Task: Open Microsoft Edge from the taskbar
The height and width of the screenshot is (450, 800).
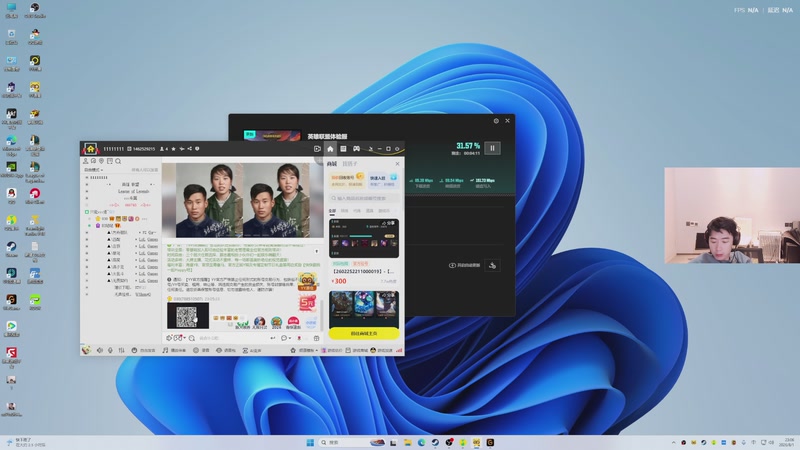Action: (x=421, y=442)
